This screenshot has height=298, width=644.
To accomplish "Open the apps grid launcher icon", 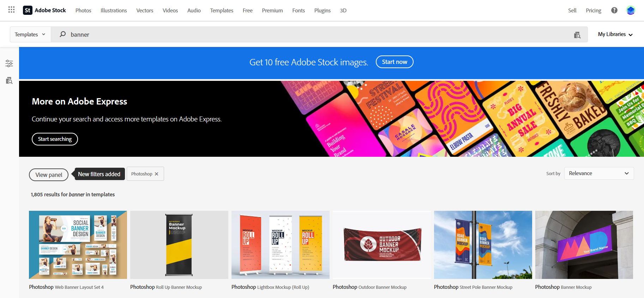I will point(11,10).
